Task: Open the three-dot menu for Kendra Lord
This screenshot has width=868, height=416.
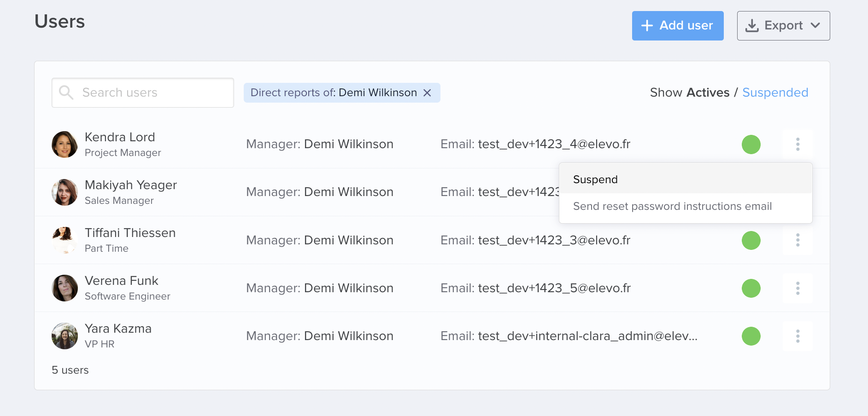Action: pyautogui.click(x=798, y=144)
